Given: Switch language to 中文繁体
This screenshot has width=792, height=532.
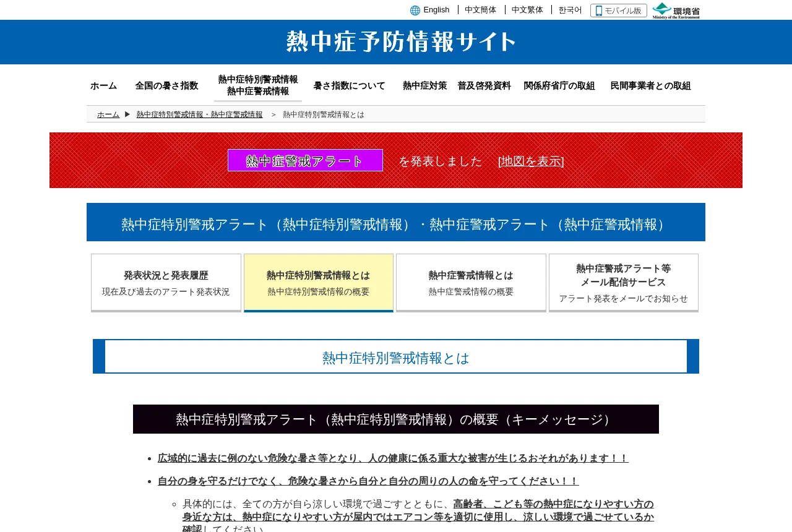Looking at the screenshot, I should pos(528,10).
